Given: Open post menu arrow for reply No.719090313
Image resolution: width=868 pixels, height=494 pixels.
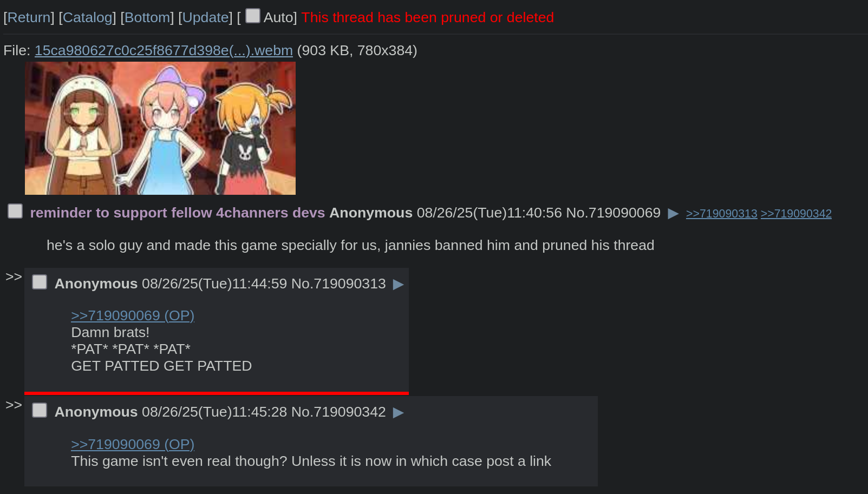Looking at the screenshot, I should [398, 285].
